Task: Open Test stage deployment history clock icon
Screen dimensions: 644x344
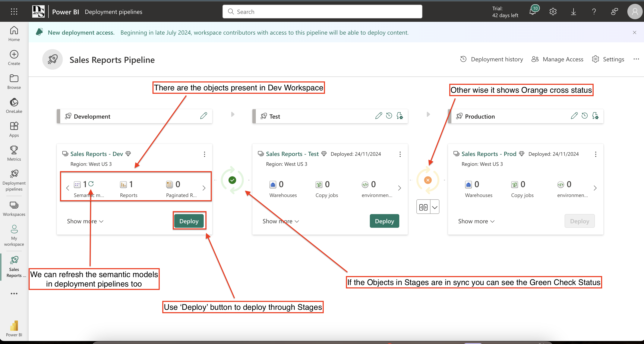Action: pyautogui.click(x=389, y=116)
